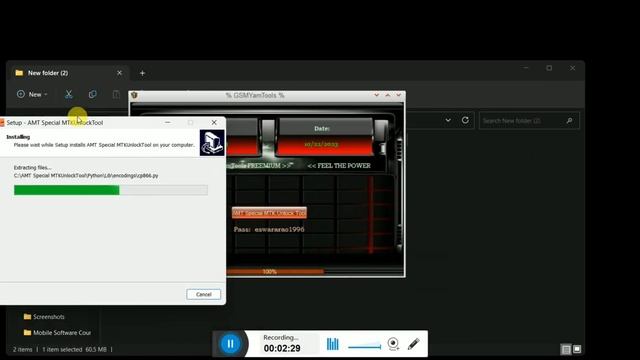The width and height of the screenshot is (640, 360).
Task: Click the Search New folder (2) field
Action: pyautogui.click(x=529, y=121)
